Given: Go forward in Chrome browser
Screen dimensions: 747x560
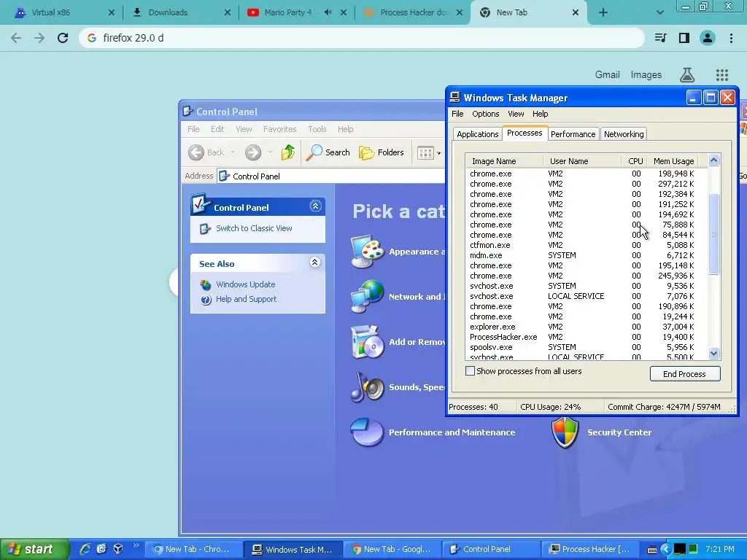Looking at the screenshot, I should (x=39, y=38).
